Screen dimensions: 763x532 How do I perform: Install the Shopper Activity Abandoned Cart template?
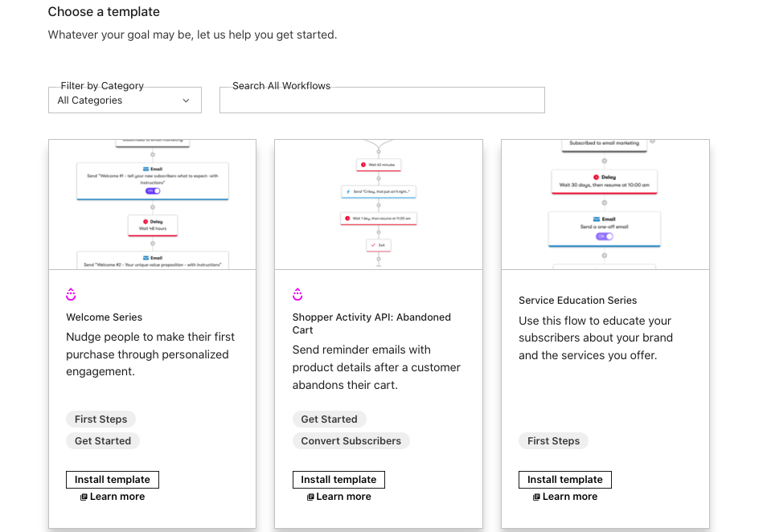[x=338, y=480]
